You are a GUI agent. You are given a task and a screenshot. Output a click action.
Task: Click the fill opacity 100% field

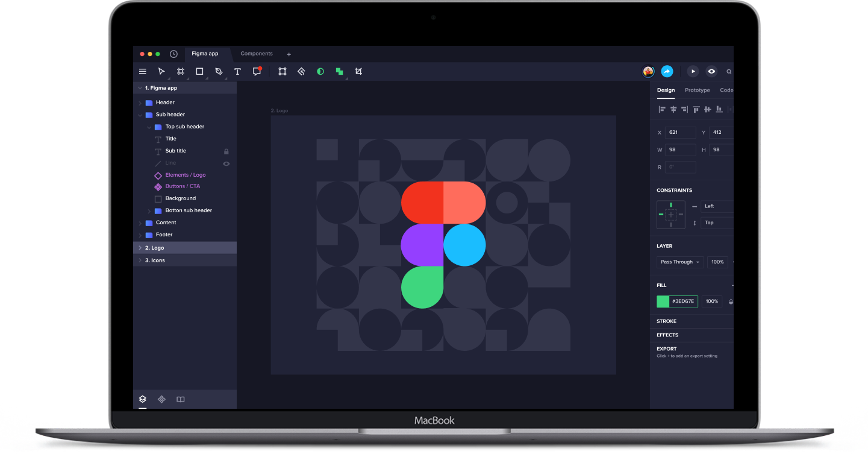coord(712,301)
